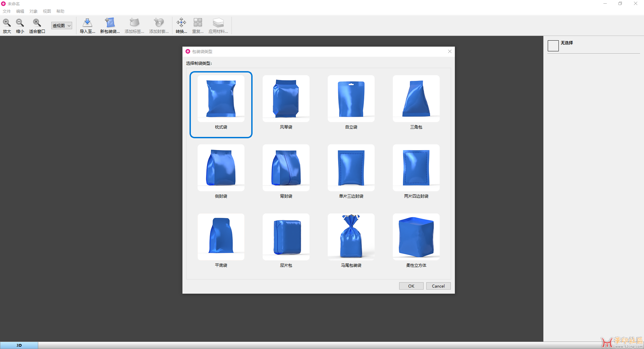Open the 透视图 view dropdown
644x349 pixels.
pyautogui.click(x=62, y=26)
